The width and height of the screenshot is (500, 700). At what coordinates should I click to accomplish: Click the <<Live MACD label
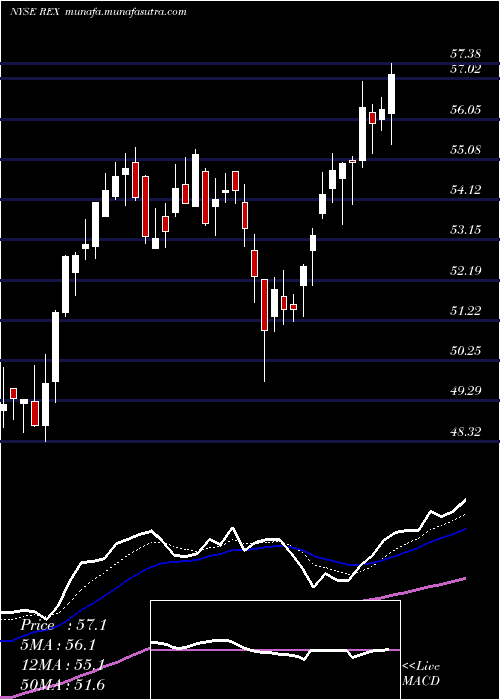421,674
